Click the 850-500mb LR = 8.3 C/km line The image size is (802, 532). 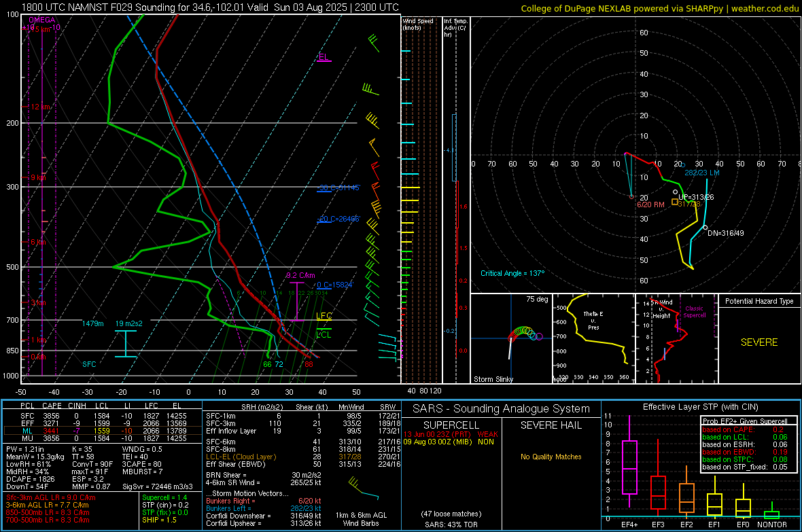click(48, 512)
